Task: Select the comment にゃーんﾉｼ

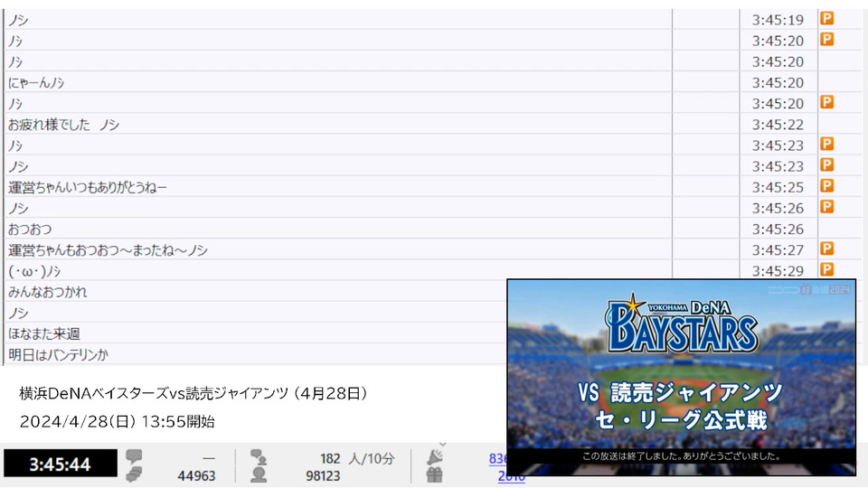Action: coord(36,82)
